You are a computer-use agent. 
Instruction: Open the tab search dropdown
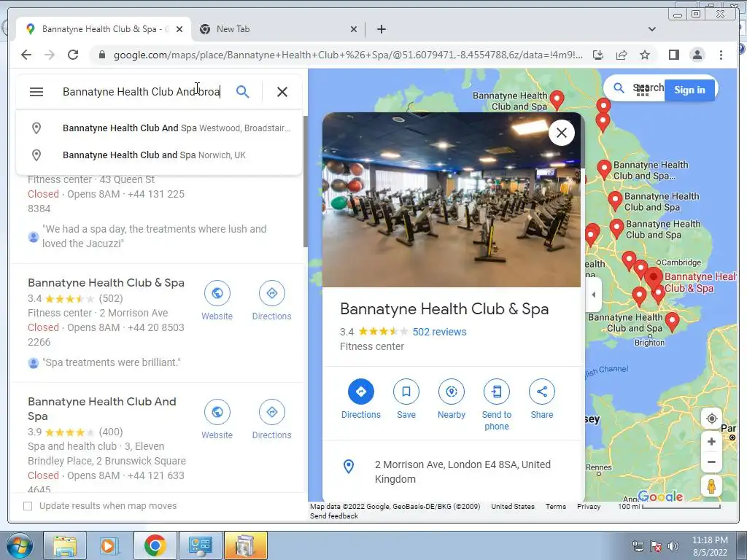tap(652, 29)
